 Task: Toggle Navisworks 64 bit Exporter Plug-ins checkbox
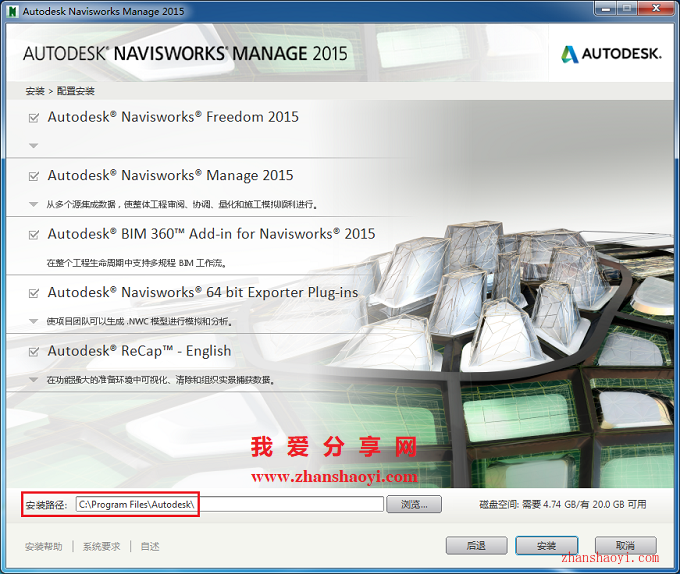(x=33, y=294)
